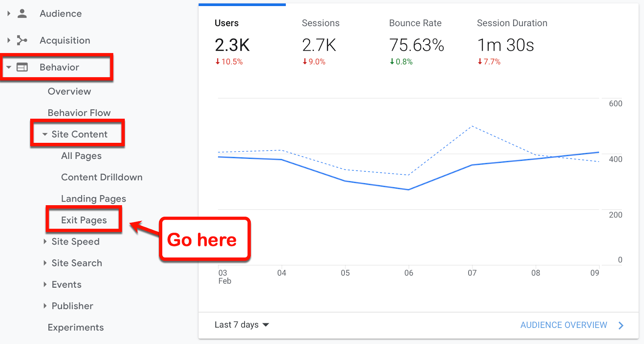Open the Experiments report

(76, 328)
